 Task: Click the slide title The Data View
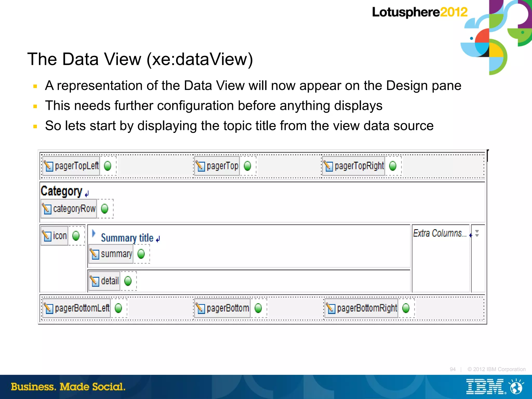[x=140, y=59]
